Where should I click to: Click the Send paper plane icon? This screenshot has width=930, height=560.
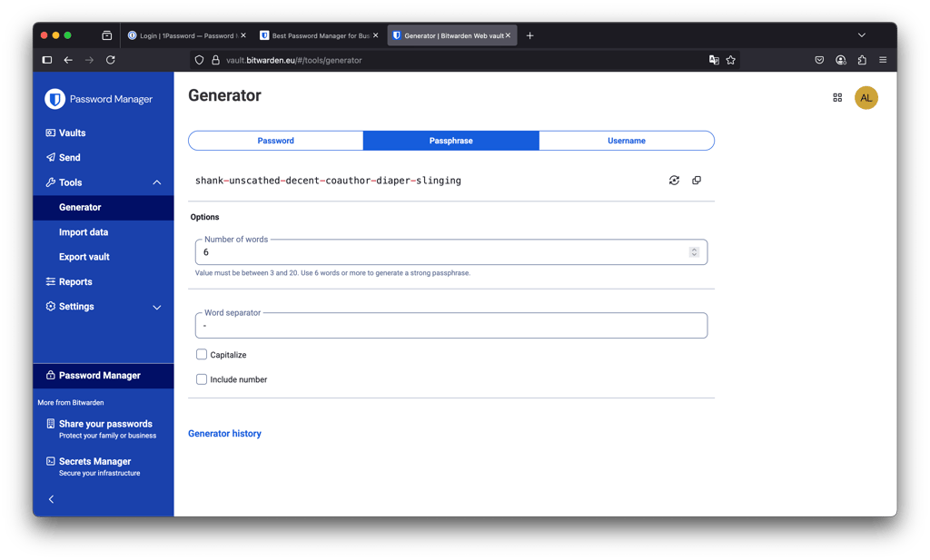tap(51, 158)
